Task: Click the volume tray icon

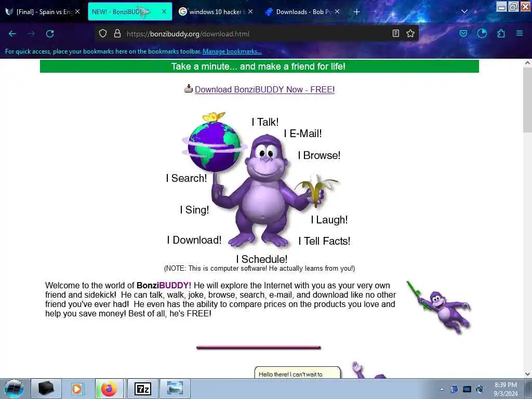Action: point(480,389)
